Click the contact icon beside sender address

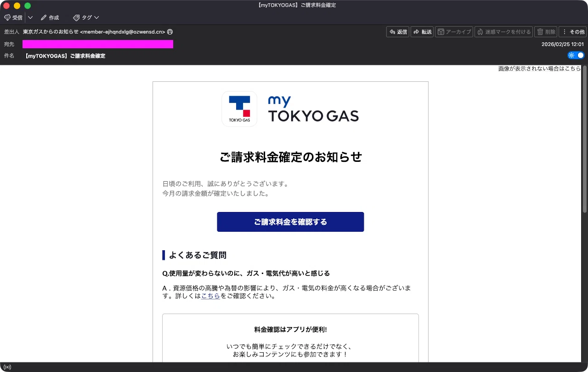[170, 32]
